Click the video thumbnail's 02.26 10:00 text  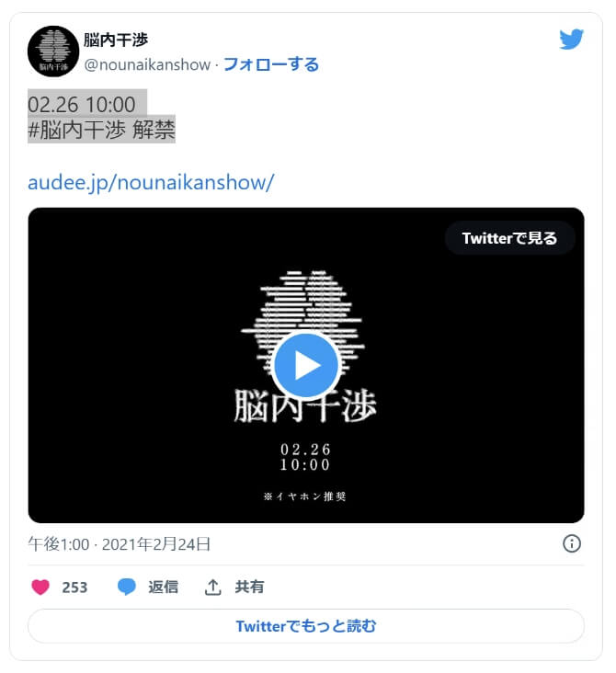tap(305, 457)
